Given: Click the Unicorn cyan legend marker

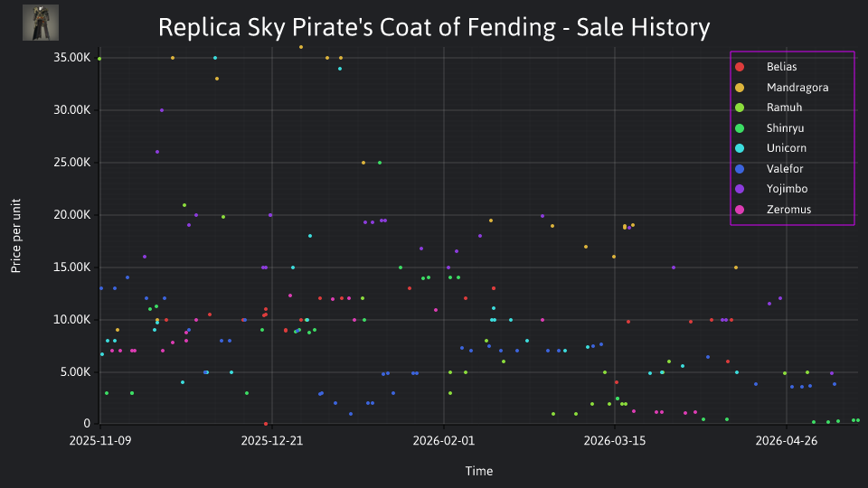Looking at the screenshot, I should (740, 148).
